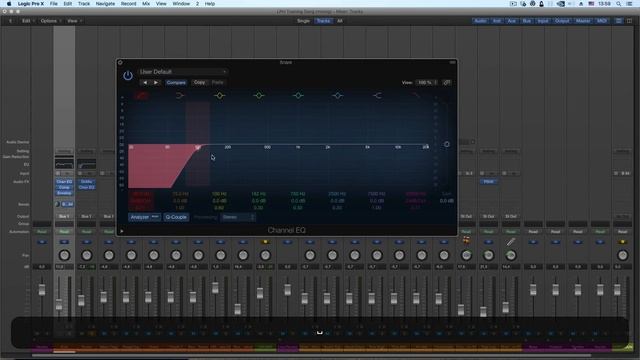The image size is (640, 360).
Task: Click the volume fader of the selected strip
Action: click(x=59, y=304)
